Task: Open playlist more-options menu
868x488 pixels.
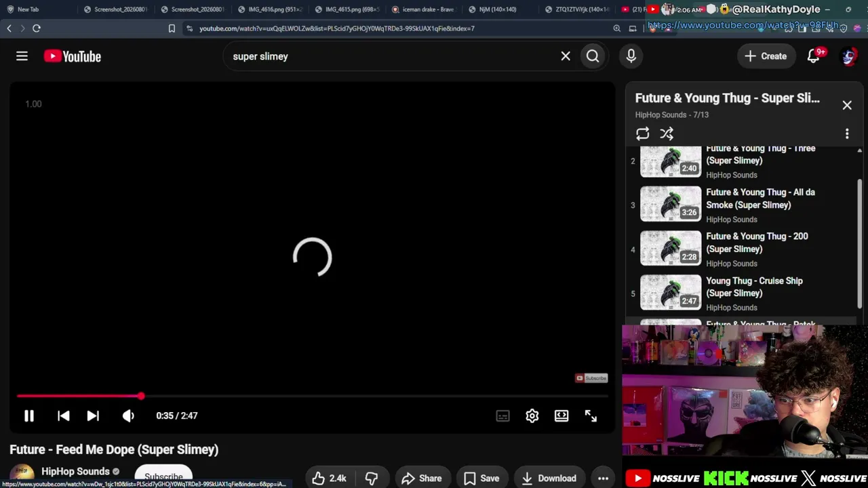Action: coord(847,134)
